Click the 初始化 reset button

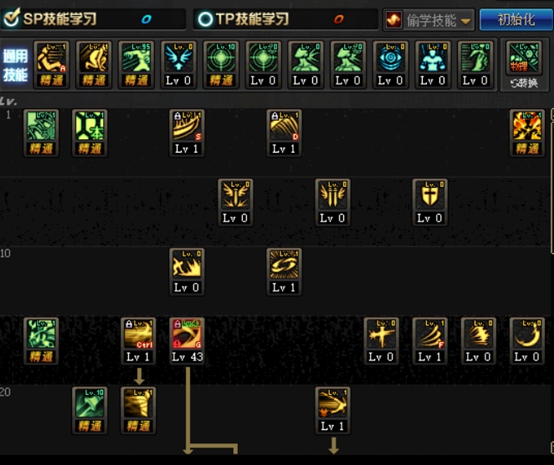(516, 20)
